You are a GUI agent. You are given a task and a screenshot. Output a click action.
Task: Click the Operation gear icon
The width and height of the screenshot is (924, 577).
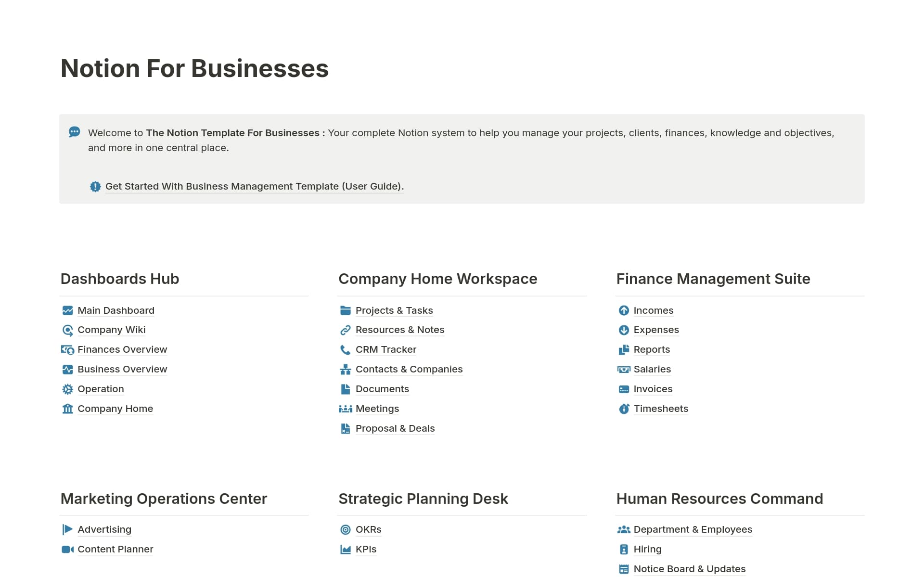coord(68,389)
